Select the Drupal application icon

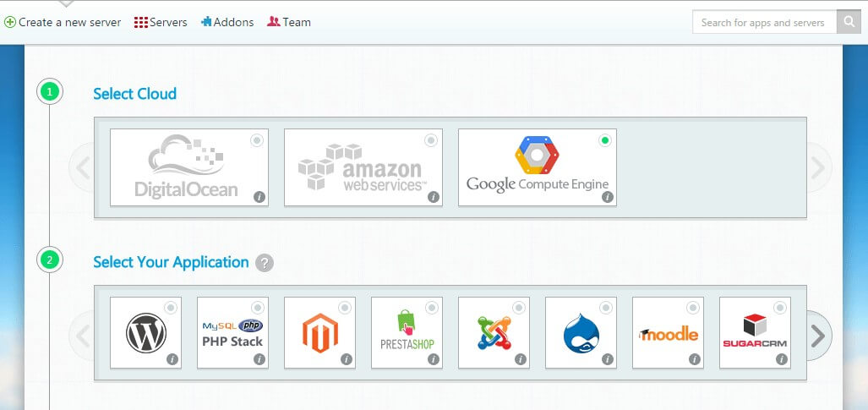[581, 333]
